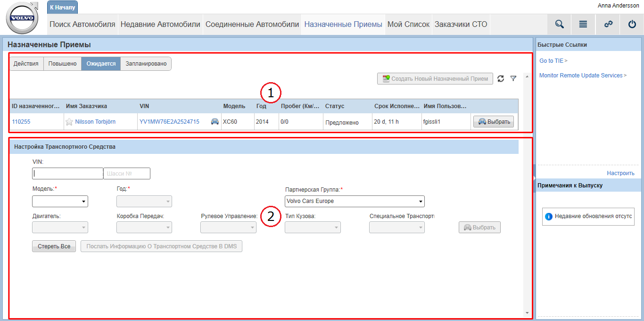Image resolution: width=644 pixels, height=321 pixels.
Task: Sort by VIN column header
Action: pos(179,106)
